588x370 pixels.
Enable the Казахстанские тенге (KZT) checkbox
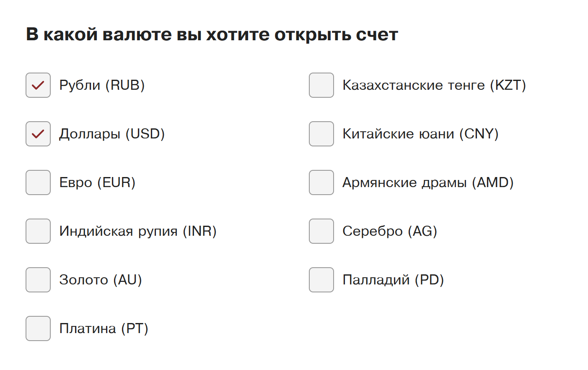(x=321, y=85)
